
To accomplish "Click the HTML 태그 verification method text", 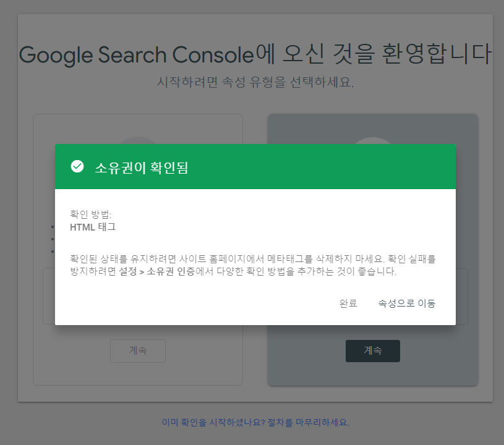I will [x=93, y=227].
